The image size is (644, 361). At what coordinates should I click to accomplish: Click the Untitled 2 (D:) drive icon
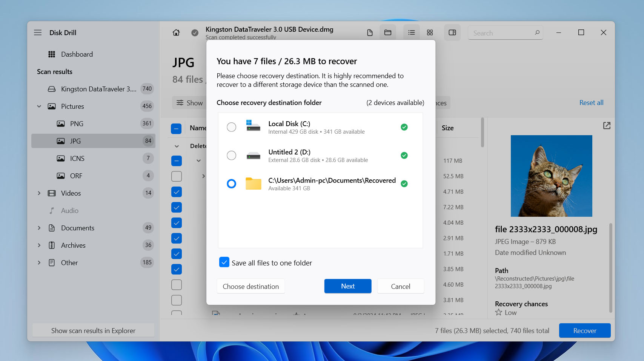253,156
